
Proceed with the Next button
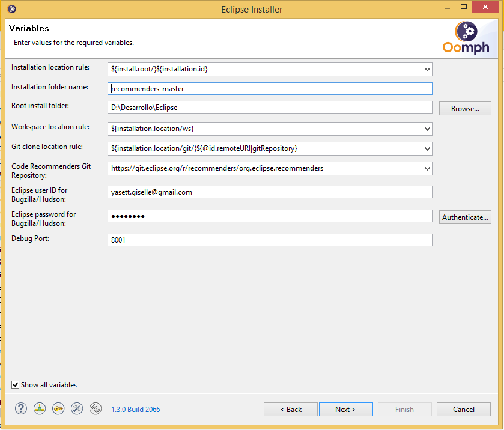345,409
